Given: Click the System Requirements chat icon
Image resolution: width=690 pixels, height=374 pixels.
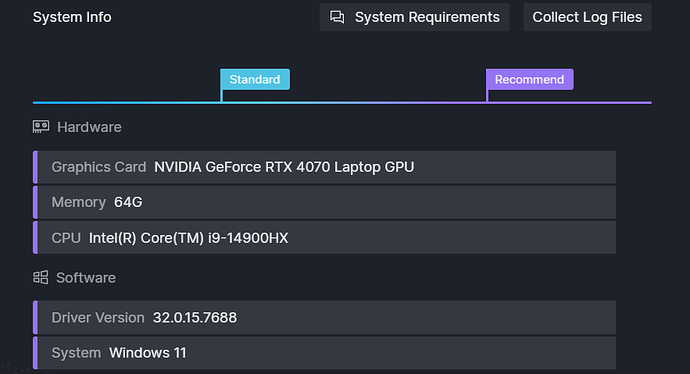Looking at the screenshot, I should tap(337, 17).
